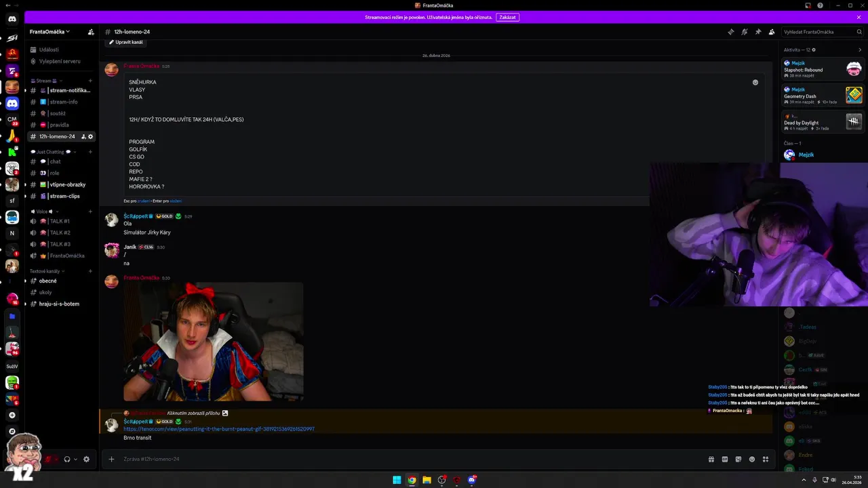This screenshot has width=868, height=488.
Task: Open emoji picker in message bar
Action: (x=752, y=459)
